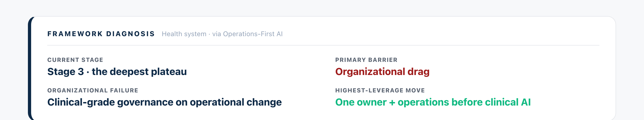Click the word 'Organizational' in red

(x=370, y=72)
